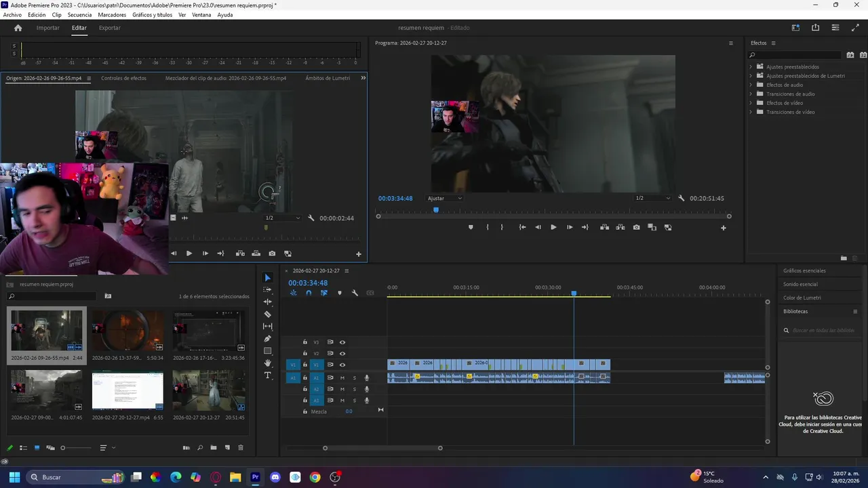Expand the Efectos de audio folder
The height and width of the screenshot is (488, 868).
[x=751, y=85]
